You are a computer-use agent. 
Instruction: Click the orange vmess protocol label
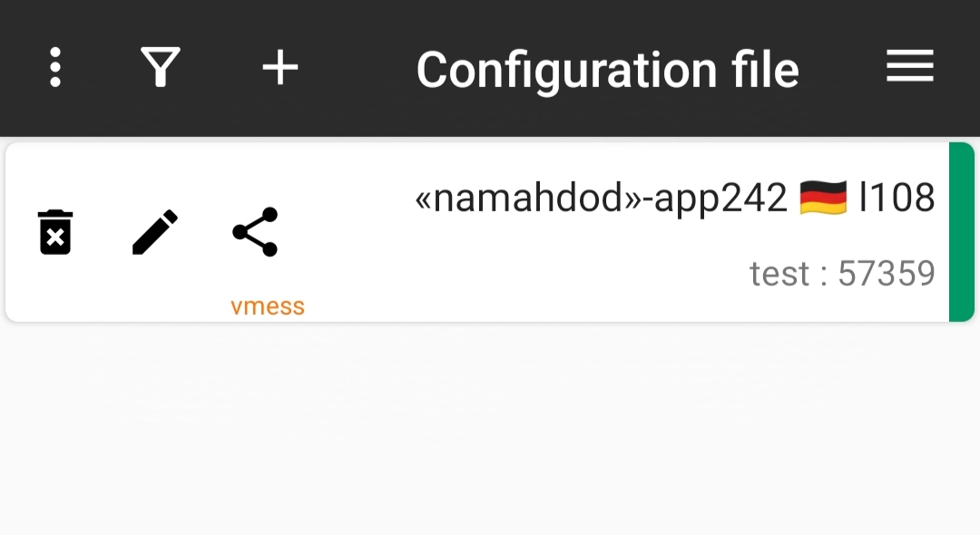pos(268,306)
